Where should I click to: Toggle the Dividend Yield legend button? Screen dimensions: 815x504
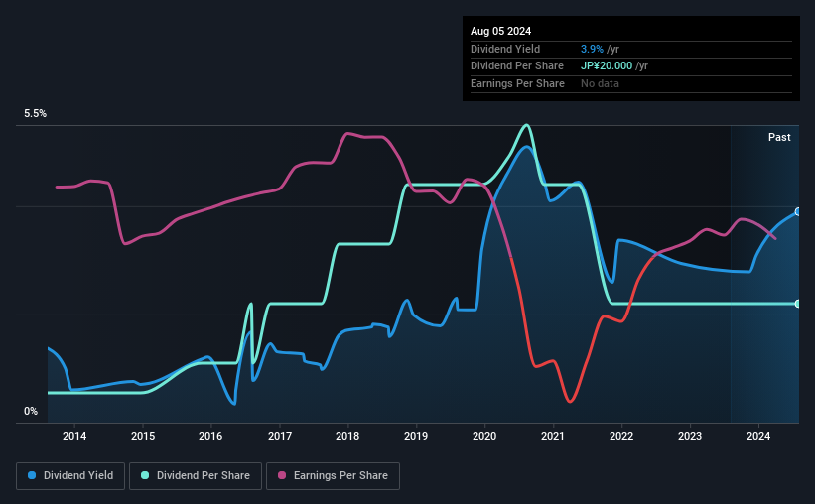[x=70, y=476]
